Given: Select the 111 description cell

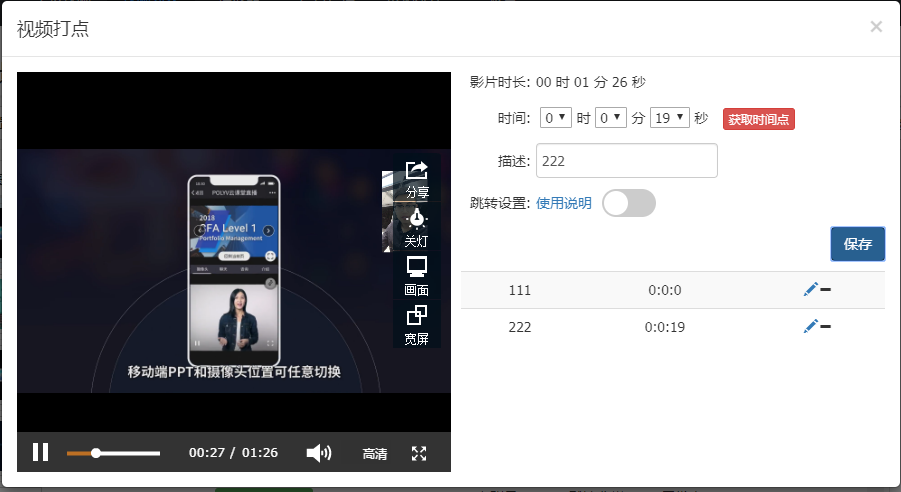Looking at the screenshot, I should [x=519, y=290].
